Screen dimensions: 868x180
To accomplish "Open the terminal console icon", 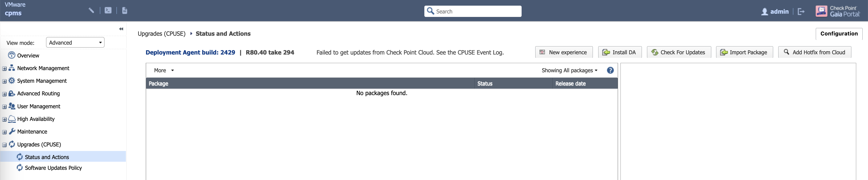I will [108, 10].
